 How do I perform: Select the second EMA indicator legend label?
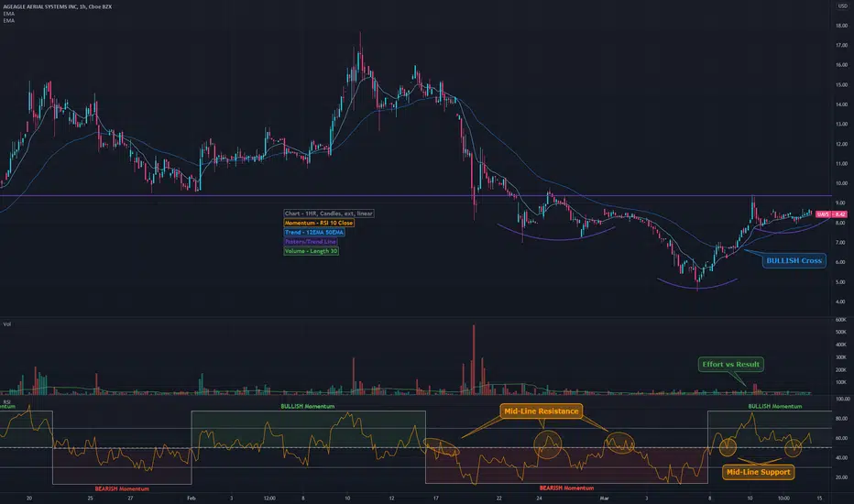9,21
